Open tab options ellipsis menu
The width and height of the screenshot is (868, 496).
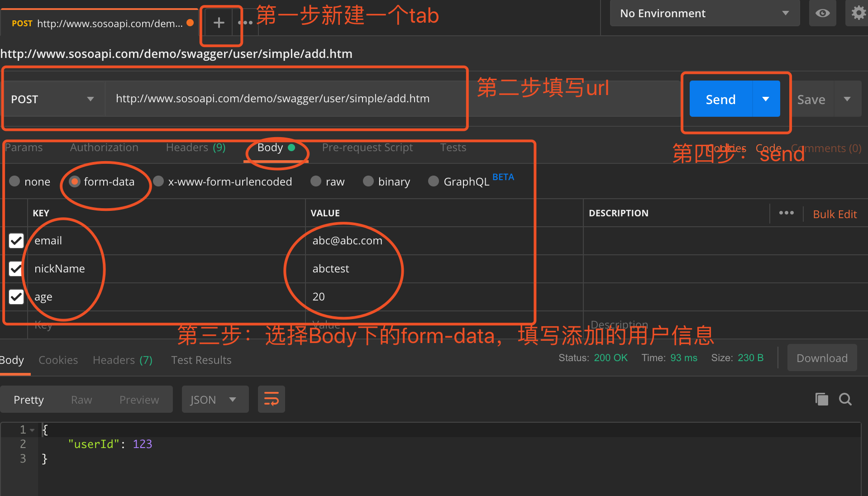click(245, 23)
